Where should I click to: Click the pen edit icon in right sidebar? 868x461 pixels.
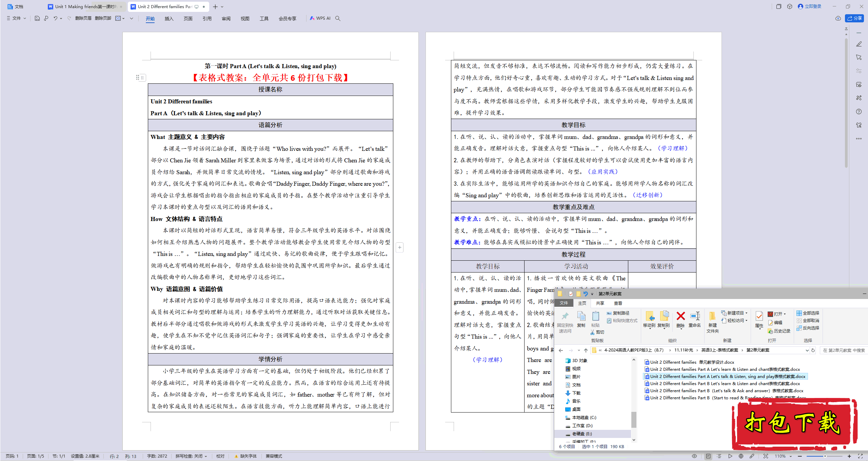tap(859, 44)
